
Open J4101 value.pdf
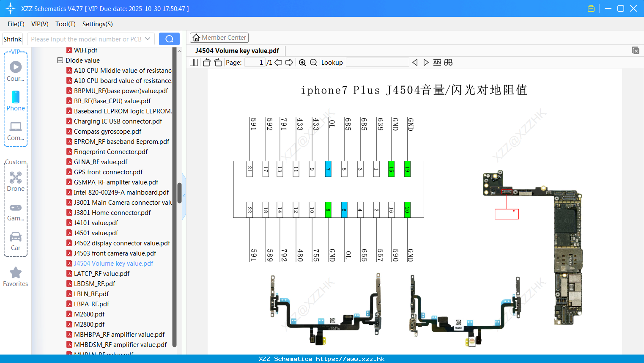[x=93, y=223]
